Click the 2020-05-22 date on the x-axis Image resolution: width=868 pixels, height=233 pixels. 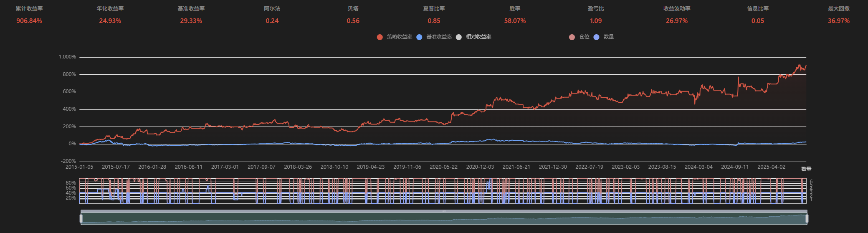443,167
